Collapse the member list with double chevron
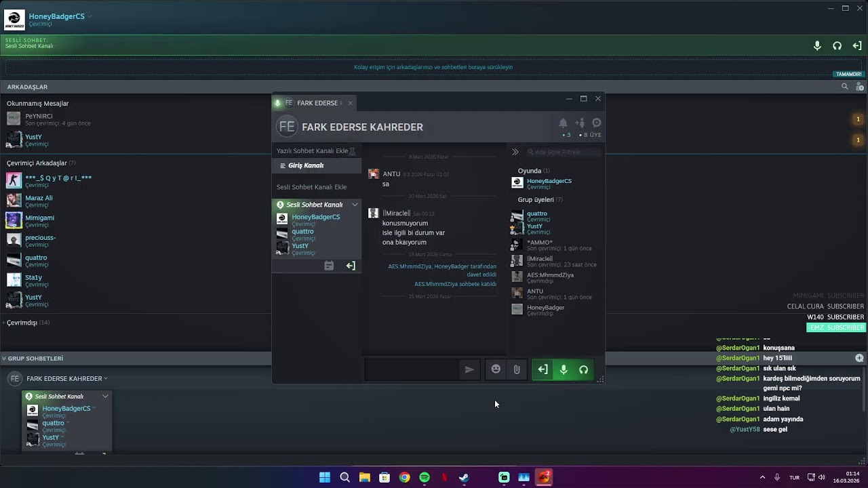868x488 pixels. (x=515, y=152)
